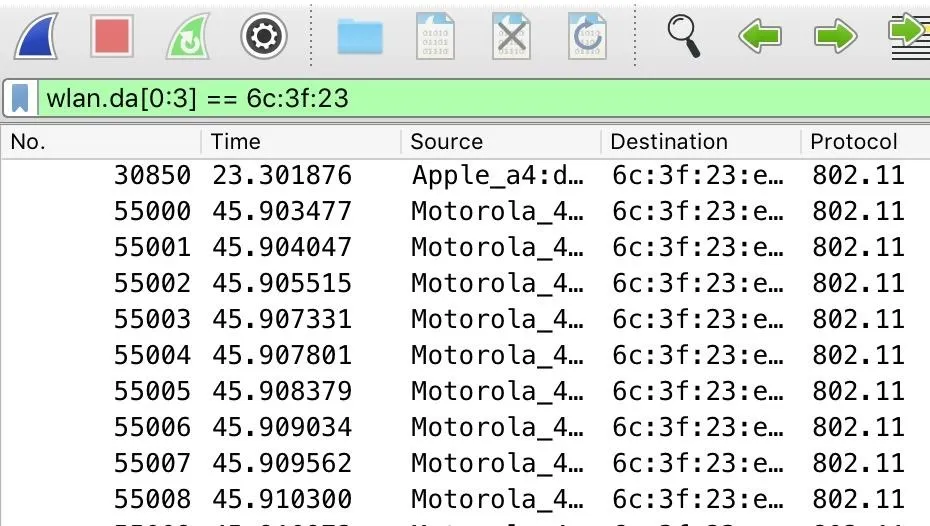This screenshot has width=930, height=526.
Task: Select packet 30850 from Apple_a4
Action: [x=465, y=176]
